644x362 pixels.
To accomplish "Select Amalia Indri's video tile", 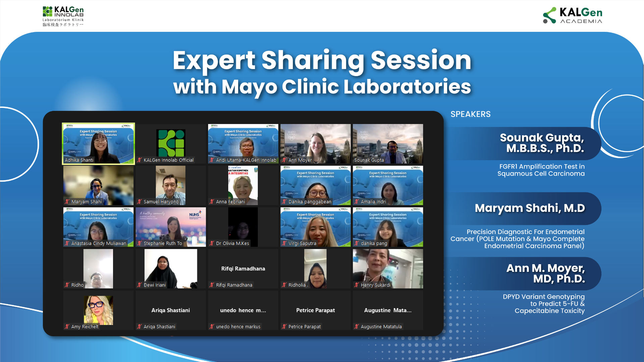I will [388, 185].
